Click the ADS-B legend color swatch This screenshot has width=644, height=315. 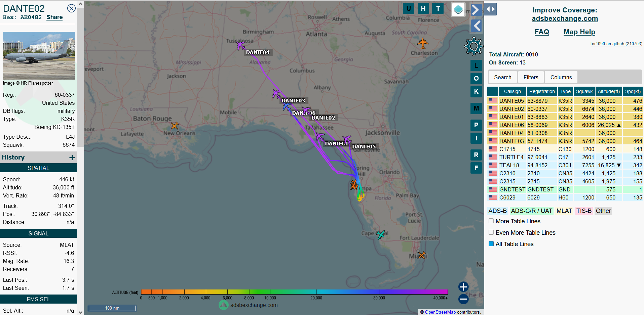(x=497, y=211)
